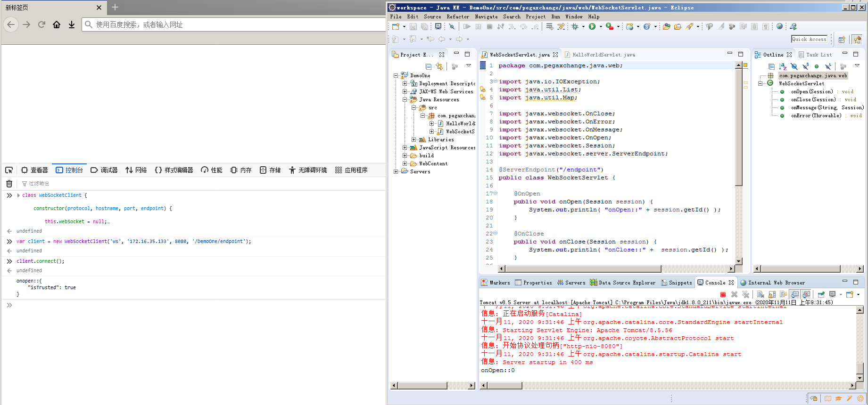Clear the devtools console with trash icon

tap(9, 184)
